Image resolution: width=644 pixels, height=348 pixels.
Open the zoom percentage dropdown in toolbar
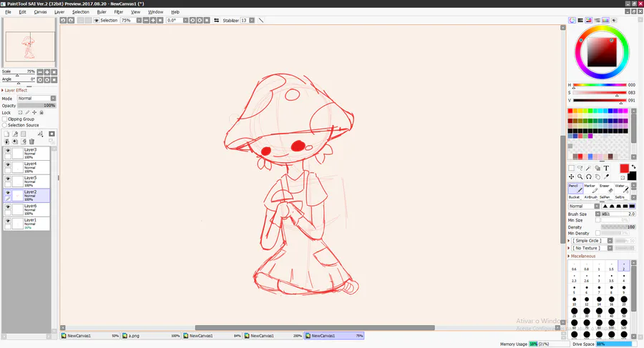(x=139, y=20)
